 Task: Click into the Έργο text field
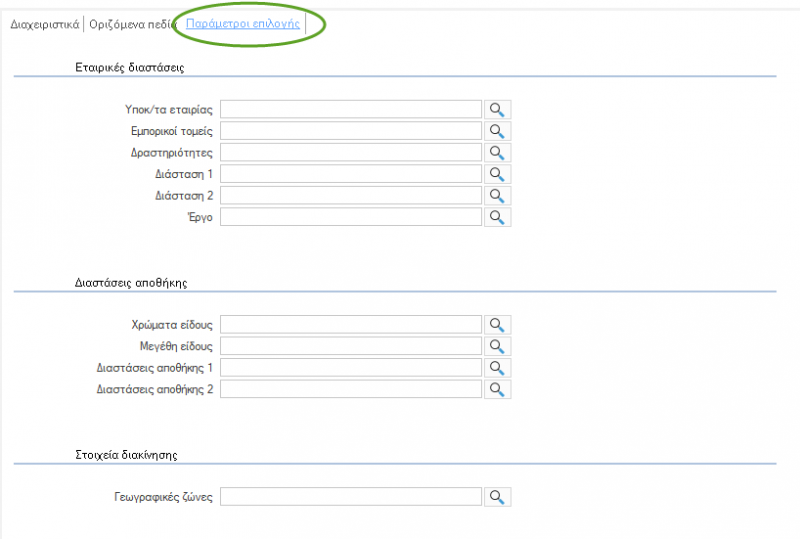click(x=351, y=217)
